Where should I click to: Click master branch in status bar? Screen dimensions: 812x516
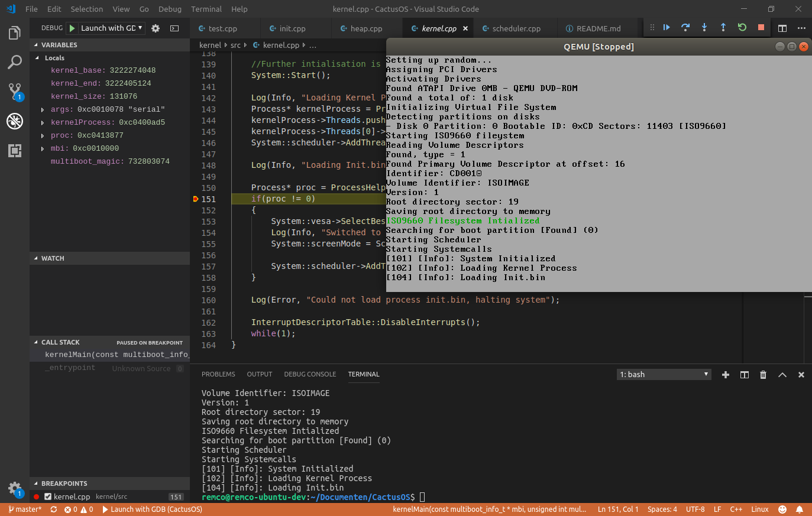[25, 509]
